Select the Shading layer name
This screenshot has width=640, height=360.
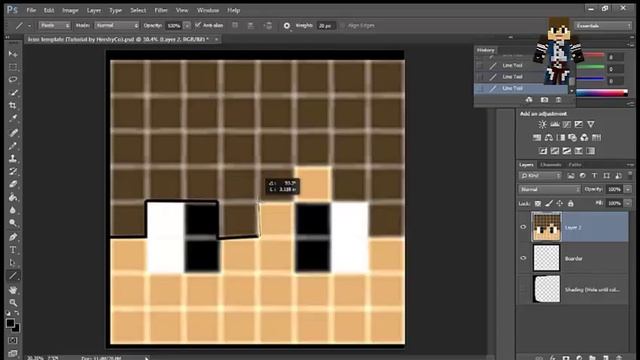tap(592, 290)
